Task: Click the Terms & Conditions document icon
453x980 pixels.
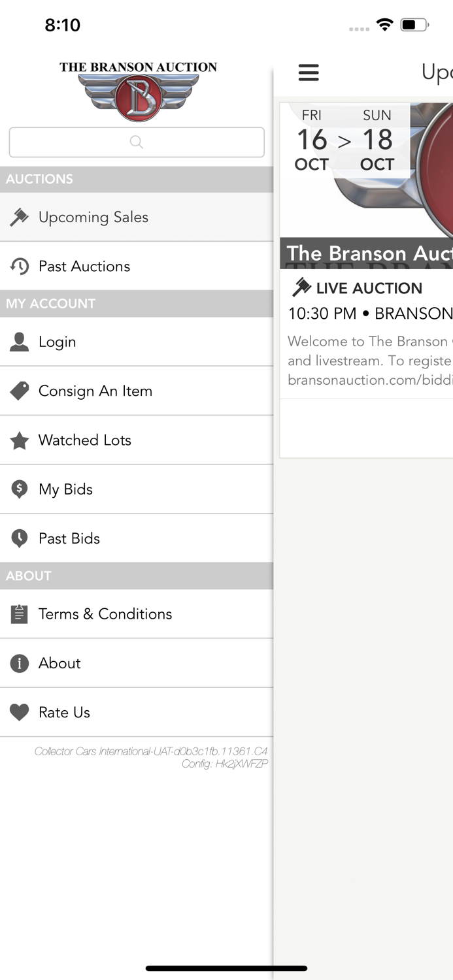Action: pyautogui.click(x=19, y=613)
